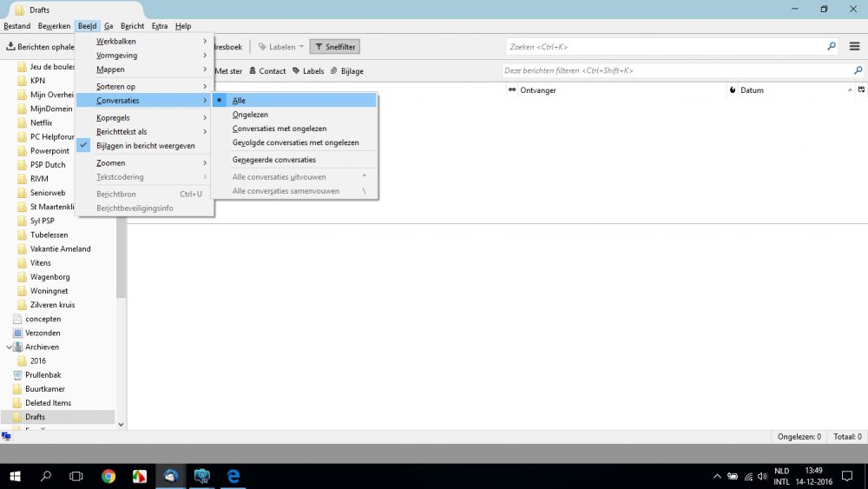
Task: Click the Bijlage attachment filter icon
Action: coord(334,71)
